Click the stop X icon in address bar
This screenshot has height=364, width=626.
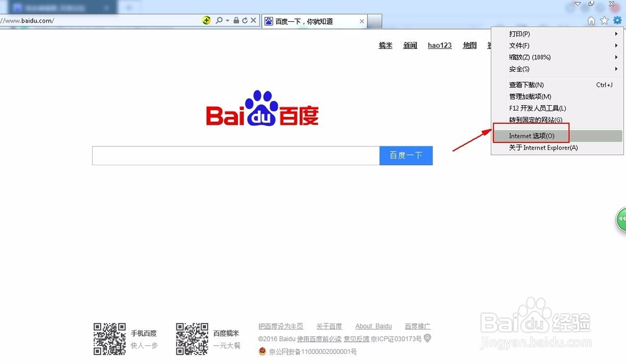coord(253,20)
